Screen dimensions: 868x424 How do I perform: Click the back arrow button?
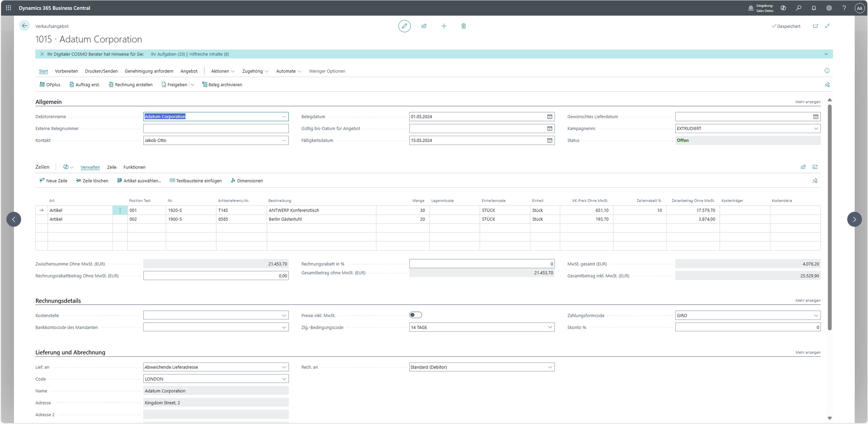(x=25, y=26)
